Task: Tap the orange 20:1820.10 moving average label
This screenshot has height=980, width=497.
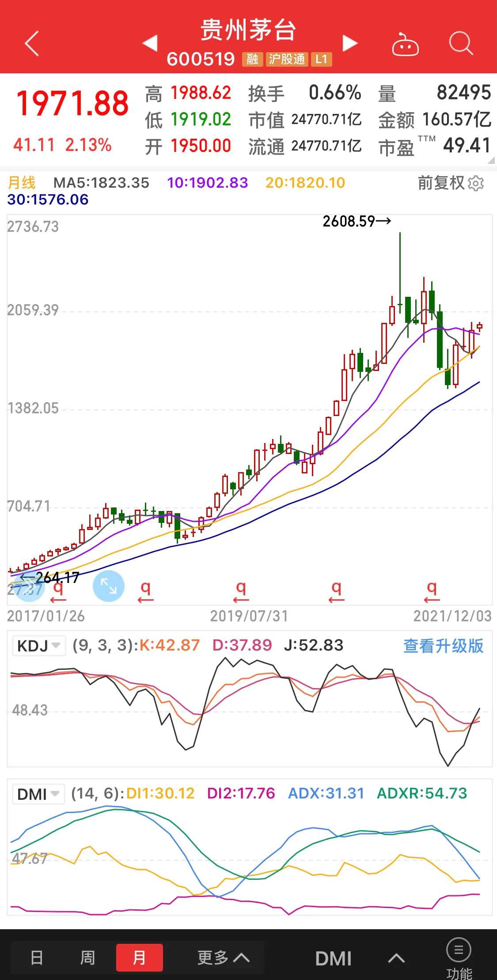Action: 305,183
